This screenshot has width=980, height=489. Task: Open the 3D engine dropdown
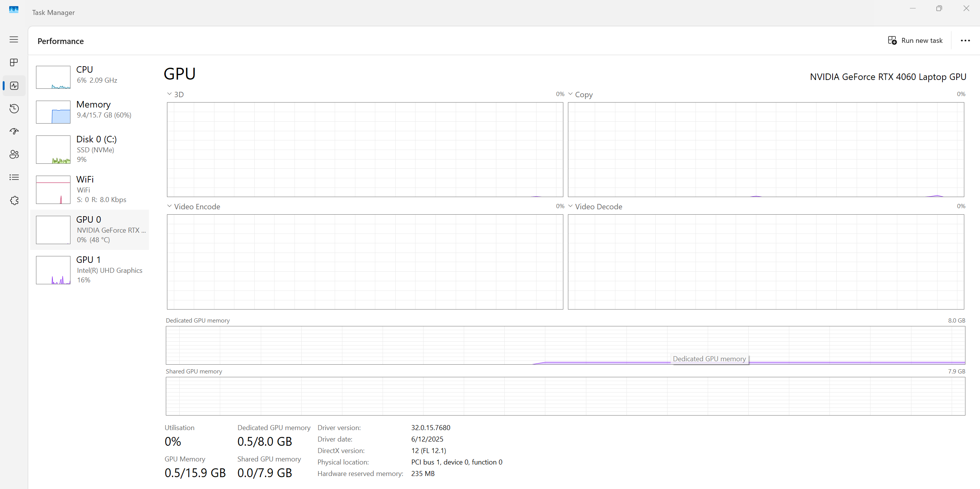click(x=175, y=94)
